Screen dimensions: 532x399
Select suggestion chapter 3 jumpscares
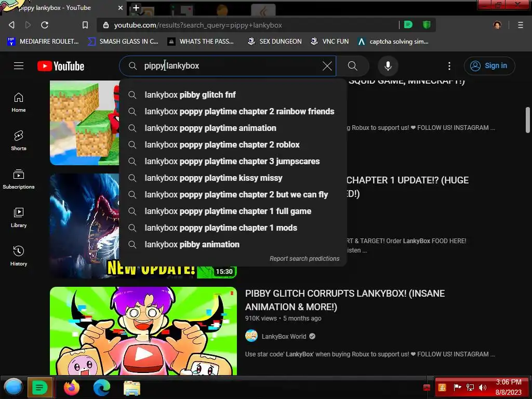[x=233, y=161]
